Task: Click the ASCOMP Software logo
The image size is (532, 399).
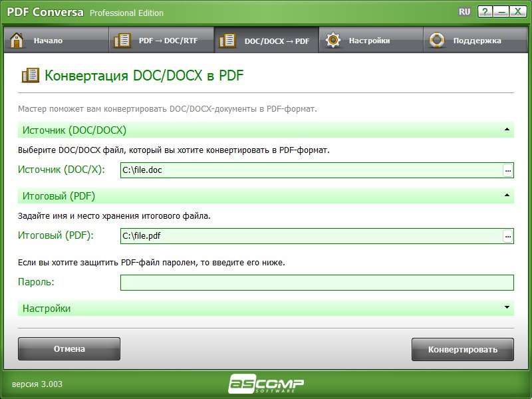Action: (x=266, y=384)
